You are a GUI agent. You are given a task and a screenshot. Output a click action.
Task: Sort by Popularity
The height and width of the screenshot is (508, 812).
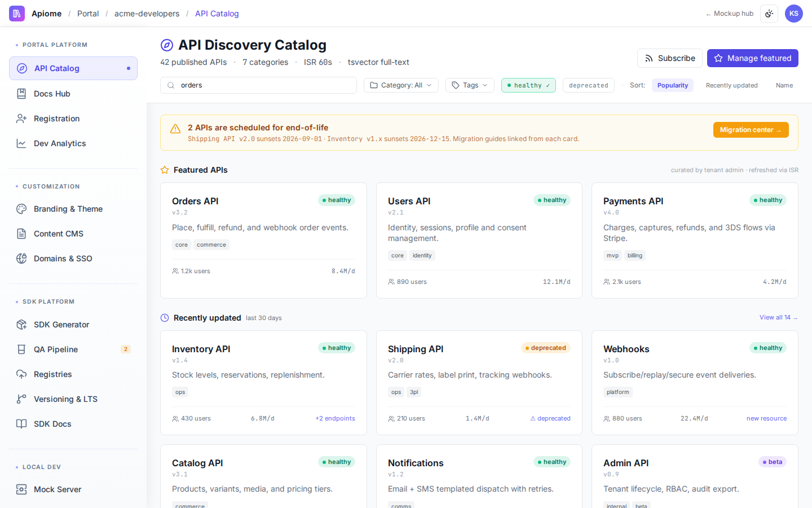click(673, 85)
